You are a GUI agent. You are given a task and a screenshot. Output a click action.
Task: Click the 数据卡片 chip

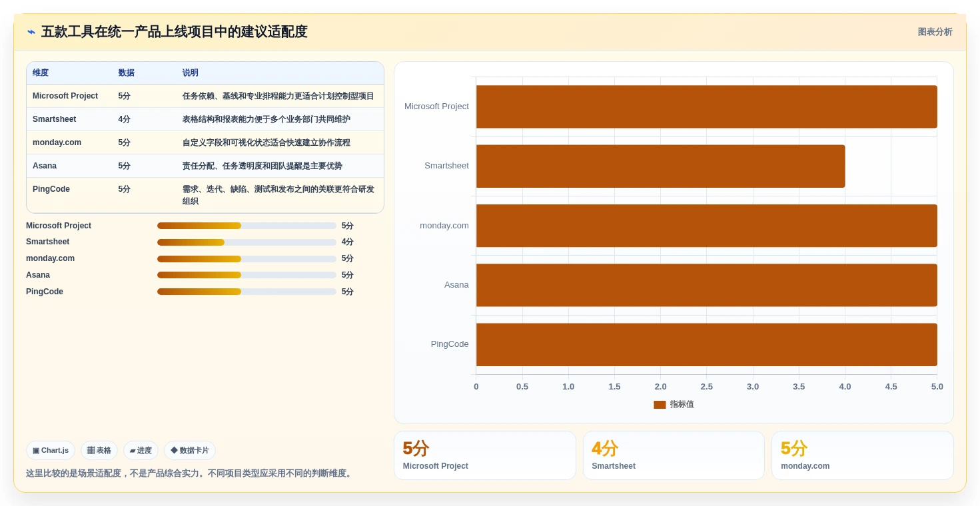[x=190, y=451]
